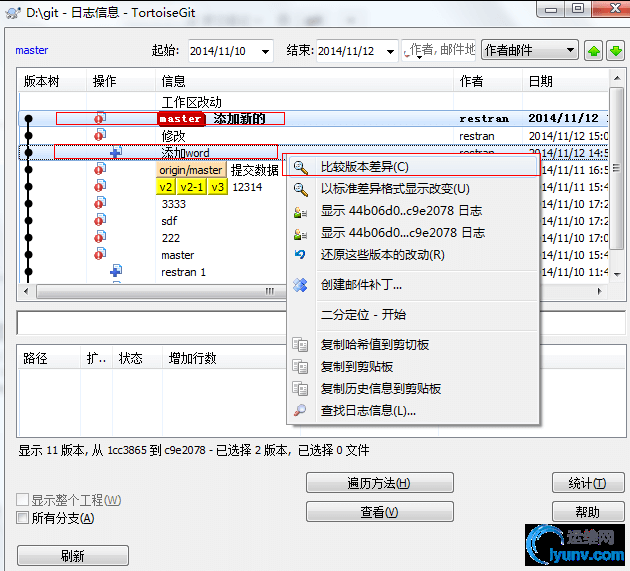630x571 pixels.
Task: Click the patch icon beside 创建邮件补丁
Action: click(x=300, y=285)
